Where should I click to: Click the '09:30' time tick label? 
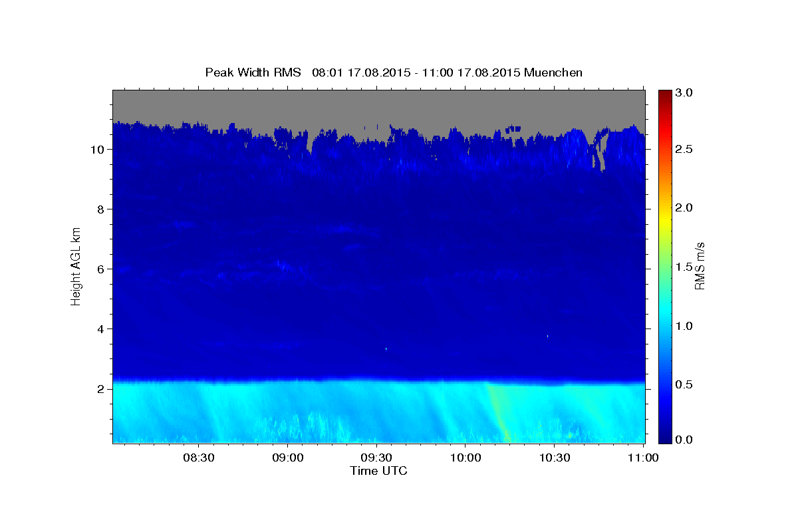click(x=376, y=458)
